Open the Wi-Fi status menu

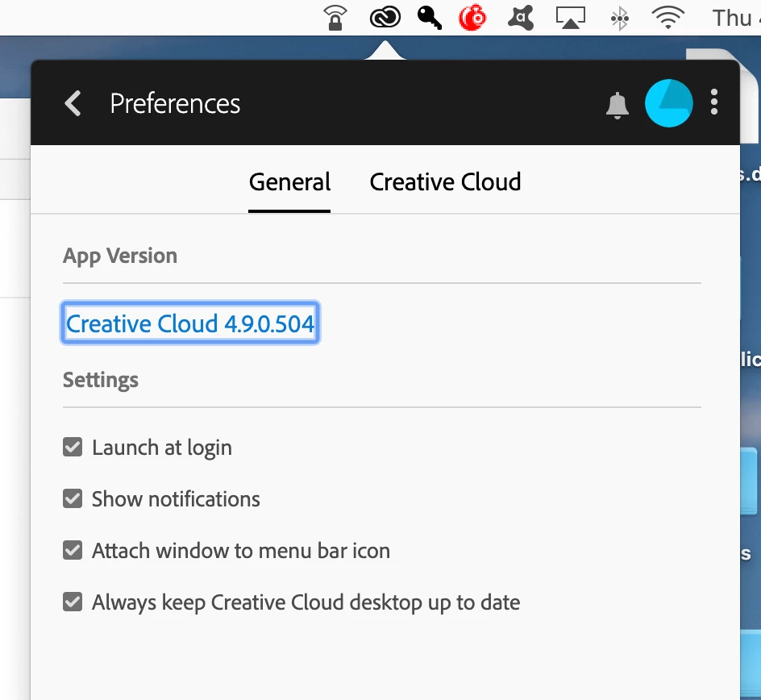(667, 18)
